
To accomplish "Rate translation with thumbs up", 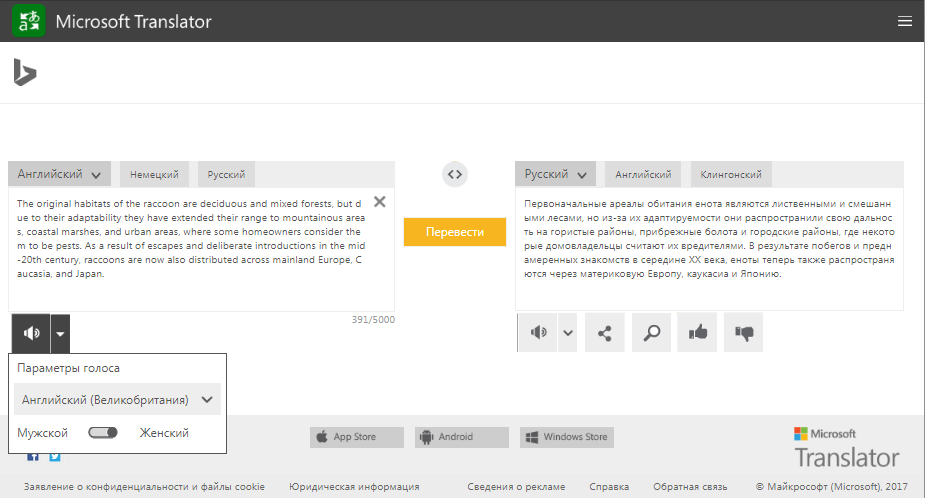I will 697,333.
